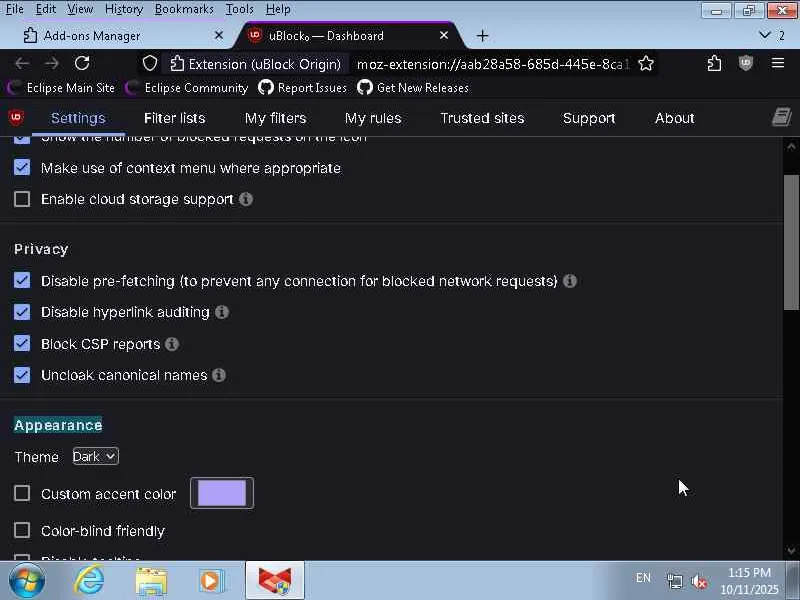Click the browser Forward arrow
The image size is (800, 600).
[x=52, y=64]
